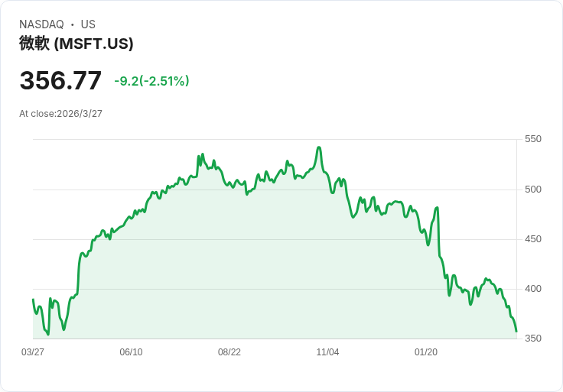Click the lowest dip near the chart start
The image size is (563, 392).
47,334
